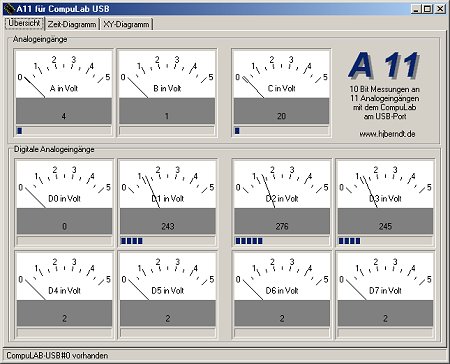Screen dimensions: 450x364
Task: Minimize the A11 für CompuLab window
Action: [x=415, y=9]
